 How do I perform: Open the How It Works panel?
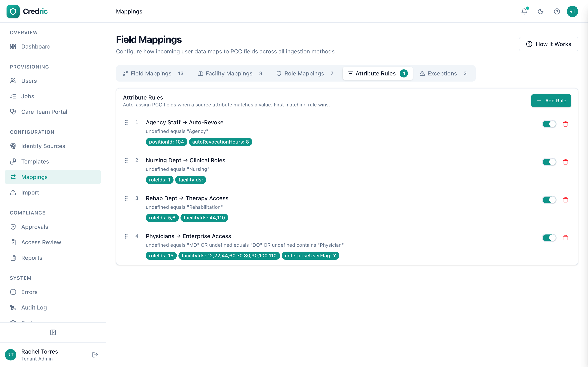[548, 44]
